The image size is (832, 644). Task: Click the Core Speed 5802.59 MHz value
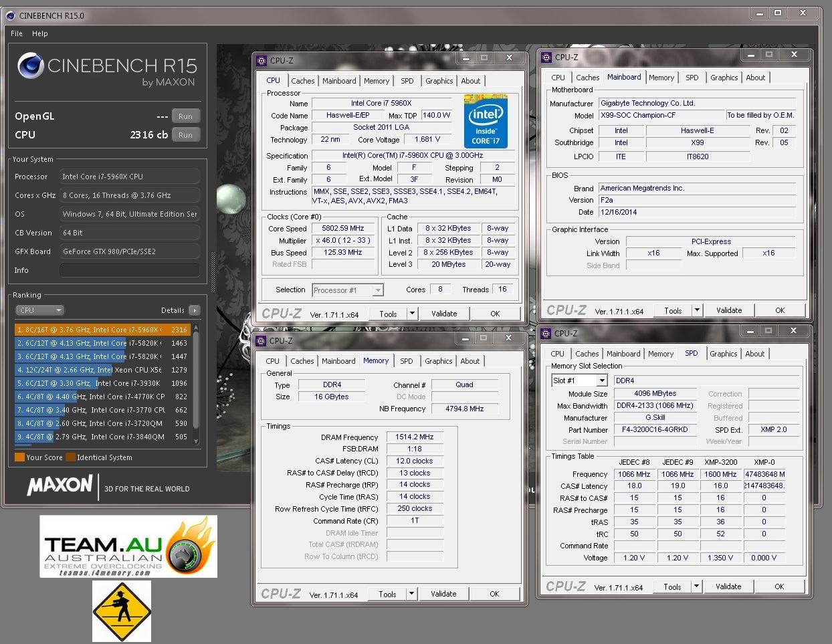[343, 228]
